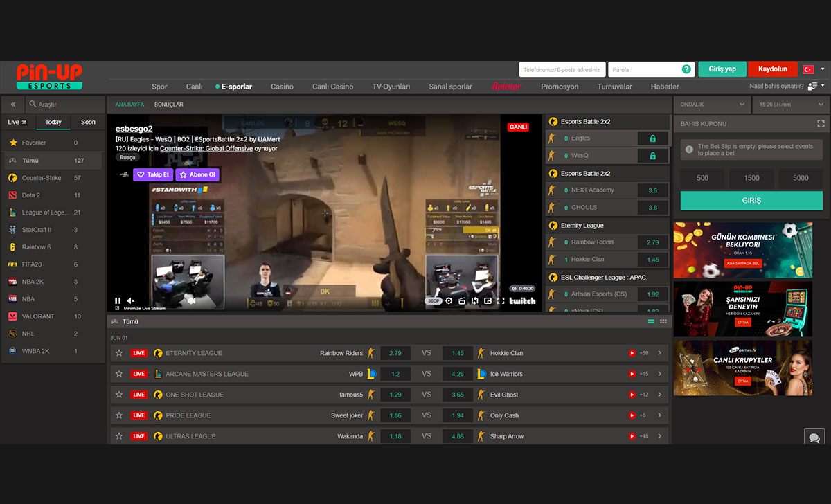Select League of Legends category
Viewport: 831px width, 504px height.
pyautogui.click(x=53, y=213)
